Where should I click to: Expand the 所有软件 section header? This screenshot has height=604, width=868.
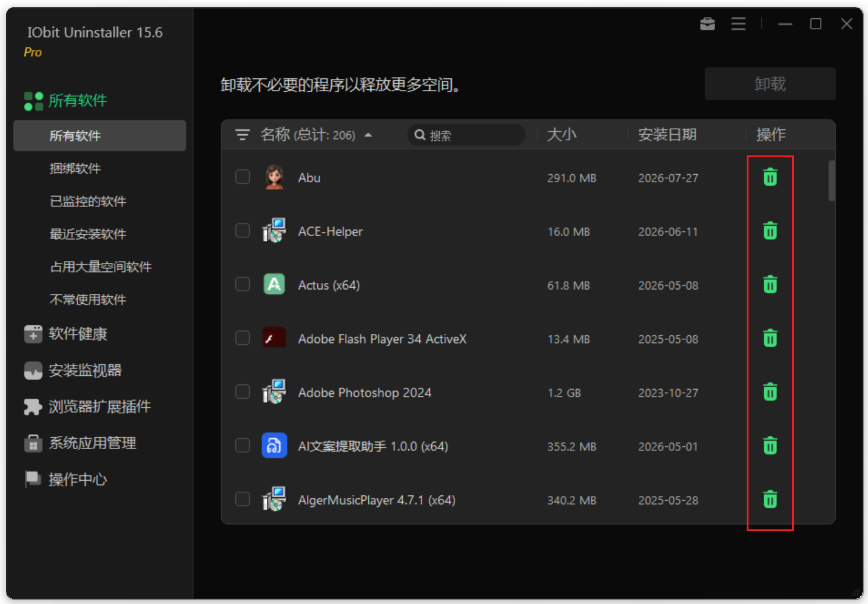pyautogui.click(x=66, y=101)
